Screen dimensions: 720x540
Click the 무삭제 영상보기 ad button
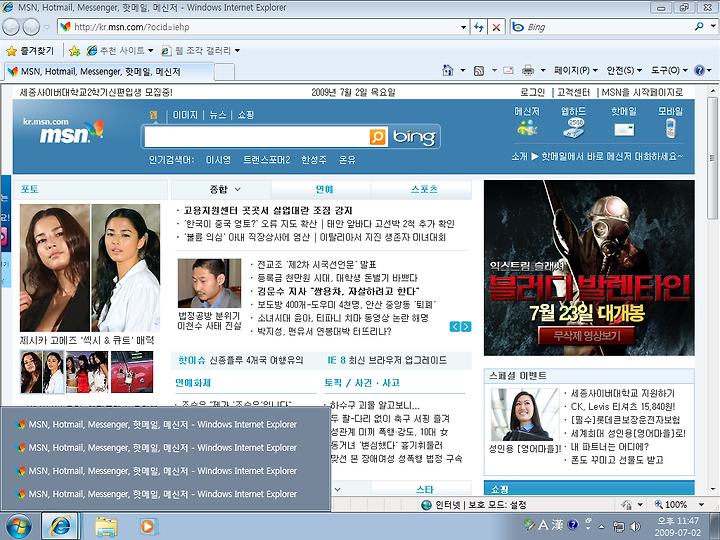coord(587,336)
